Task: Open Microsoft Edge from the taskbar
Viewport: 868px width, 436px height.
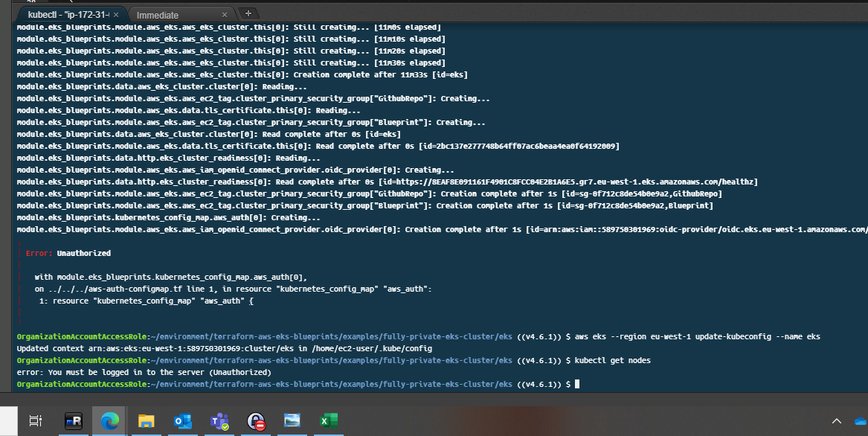Action: click(109, 421)
